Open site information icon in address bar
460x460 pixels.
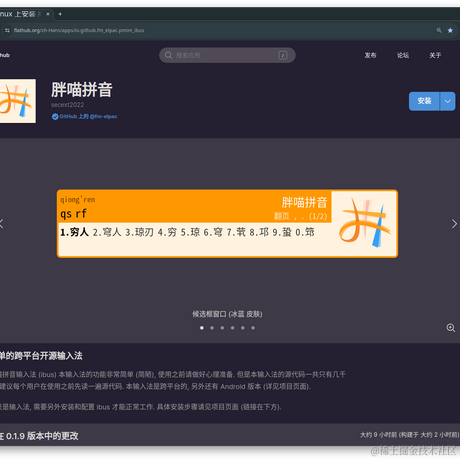[7, 30]
